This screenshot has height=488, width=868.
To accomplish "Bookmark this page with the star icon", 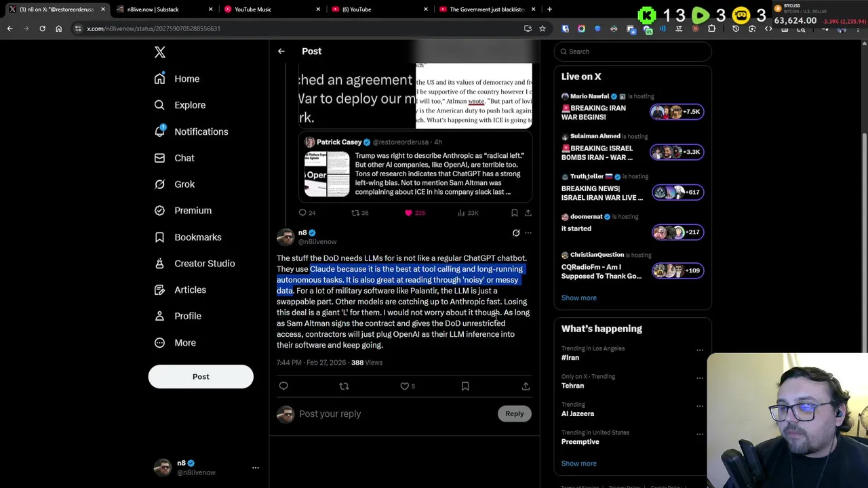I will pyautogui.click(x=542, y=28).
